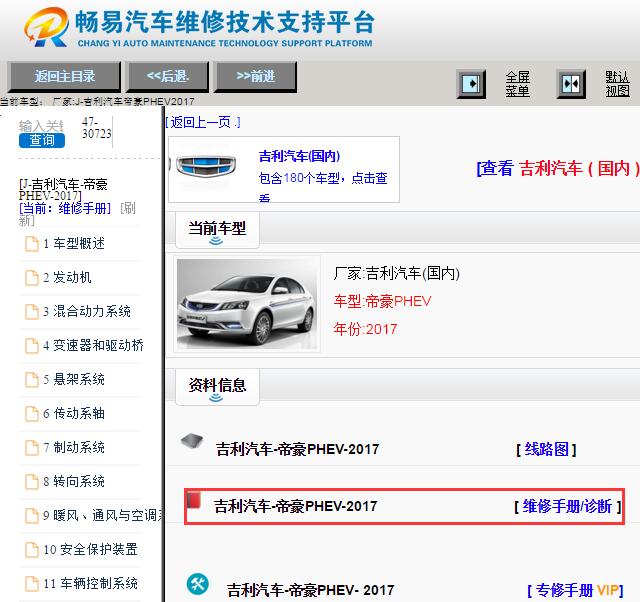Open tree item 2 发动机
640x602 pixels.
(x=67, y=278)
